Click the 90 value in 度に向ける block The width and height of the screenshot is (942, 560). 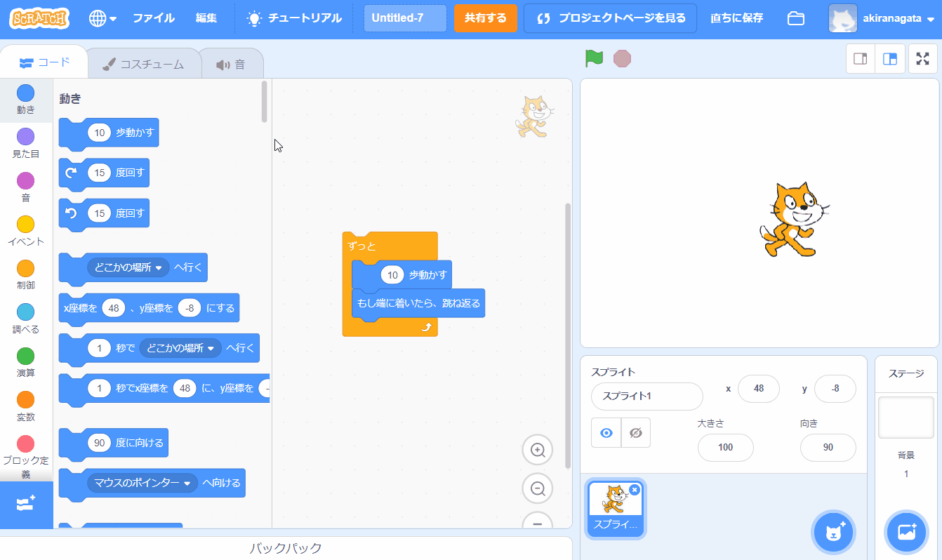tap(100, 443)
